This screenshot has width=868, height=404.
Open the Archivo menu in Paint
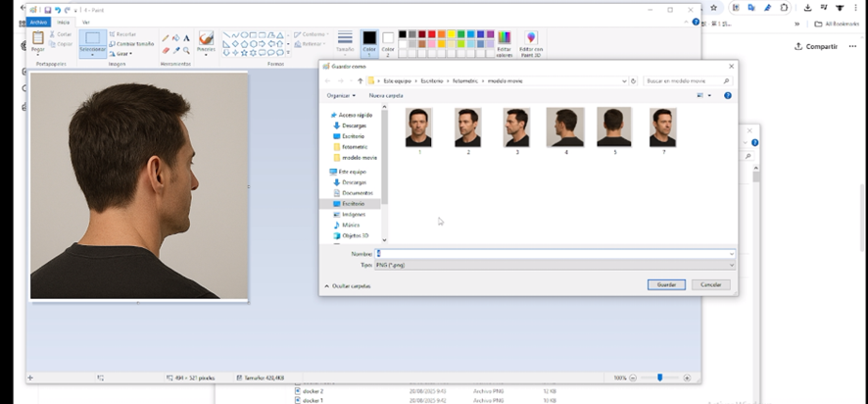38,22
